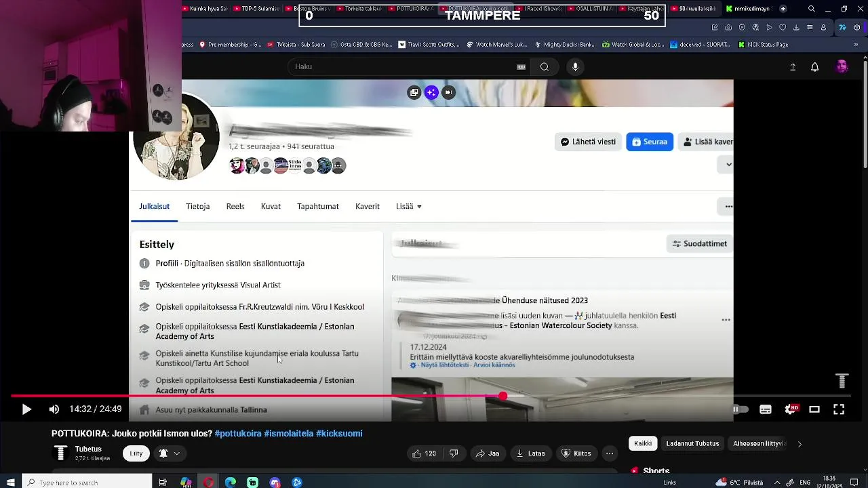
Task: Start voice search with microphone
Action: [x=575, y=66]
